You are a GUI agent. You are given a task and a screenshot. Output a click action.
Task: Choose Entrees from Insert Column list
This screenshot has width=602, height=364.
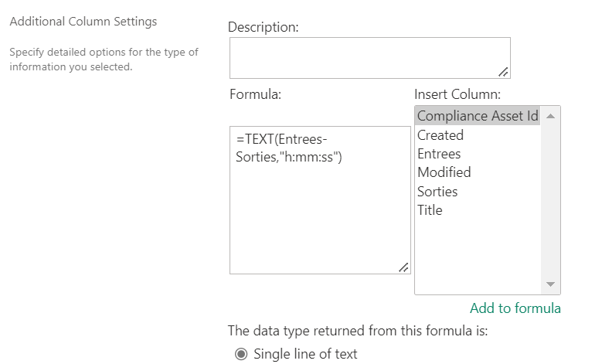(439, 154)
